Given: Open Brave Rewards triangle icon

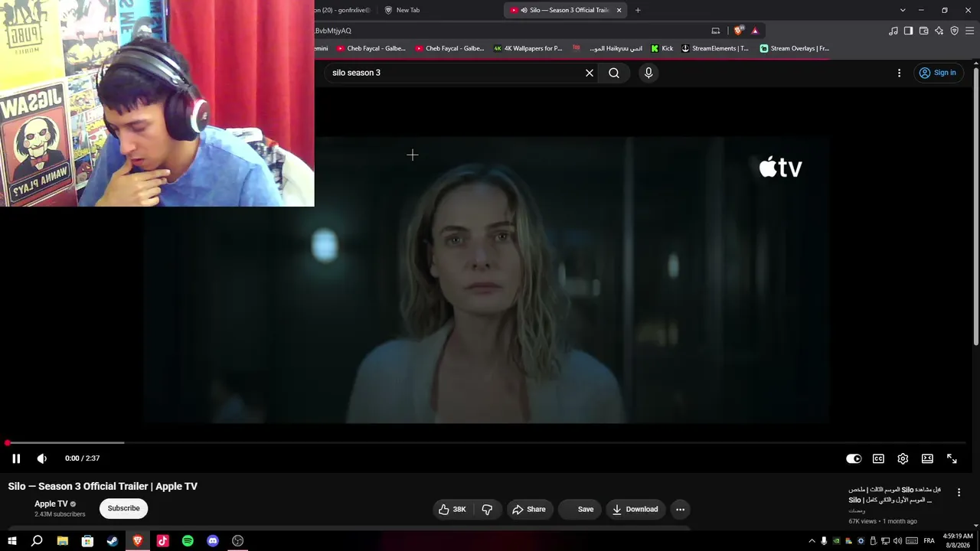Looking at the screenshot, I should coord(755,31).
